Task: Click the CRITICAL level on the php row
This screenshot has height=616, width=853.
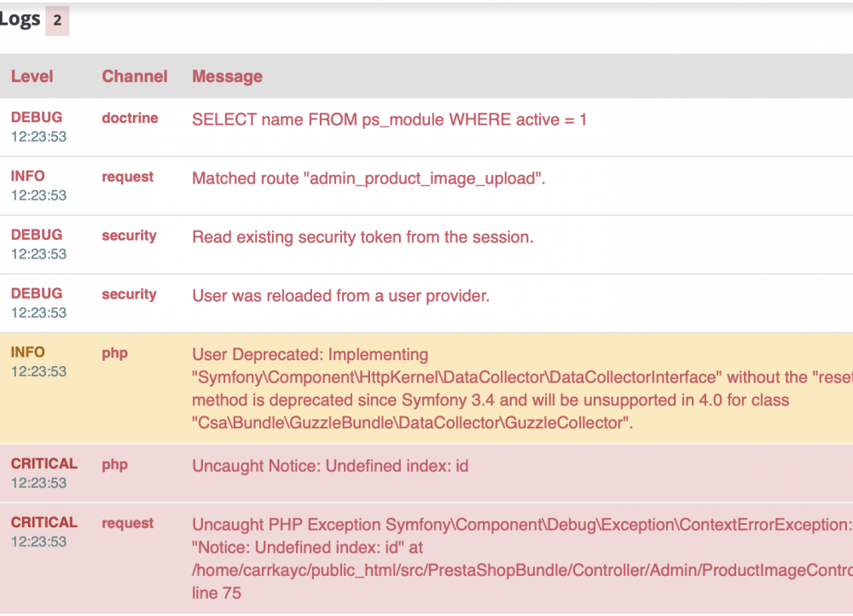Action: point(44,464)
